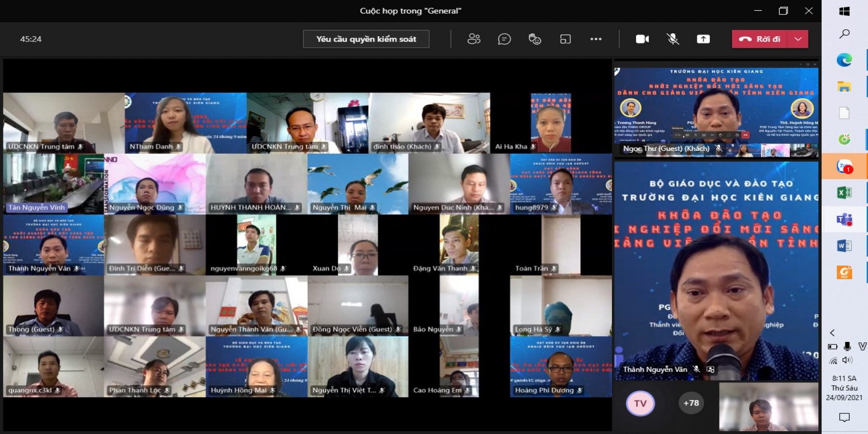Open the meeting chat panel
This screenshot has height=434, width=868.
[504, 39]
